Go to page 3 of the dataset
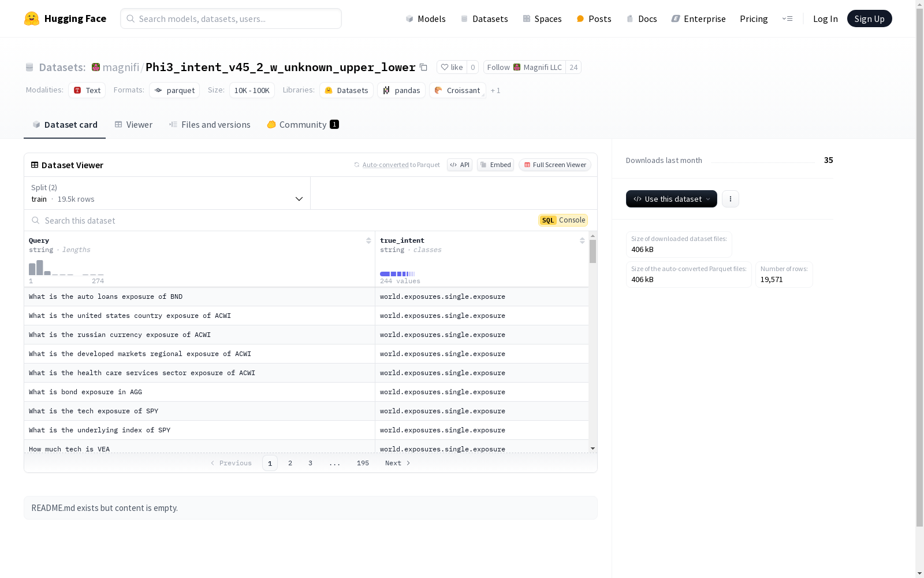 [310, 463]
